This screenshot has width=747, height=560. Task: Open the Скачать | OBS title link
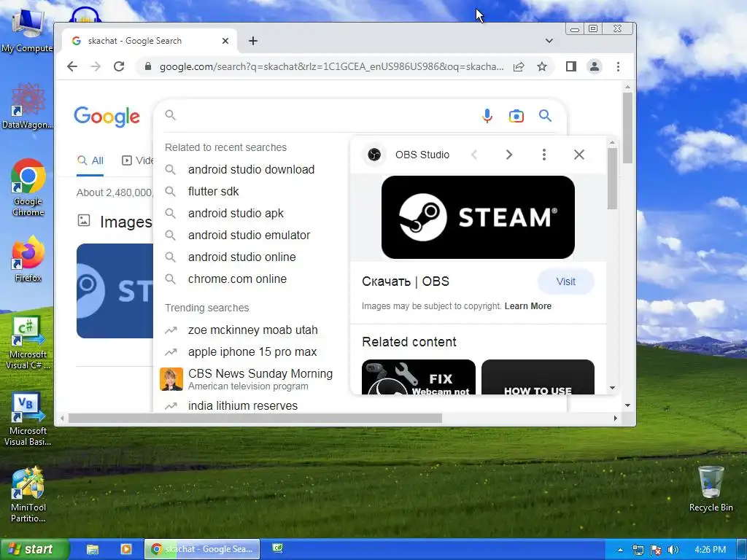[406, 281]
